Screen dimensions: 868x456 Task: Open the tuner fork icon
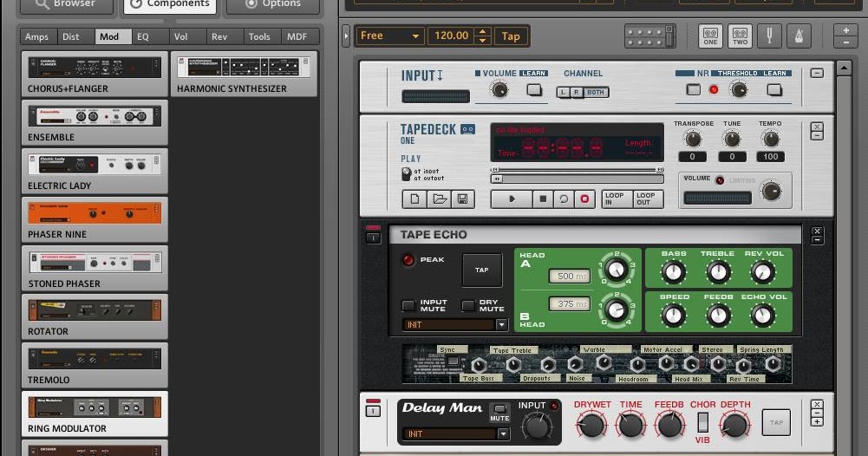pos(769,36)
